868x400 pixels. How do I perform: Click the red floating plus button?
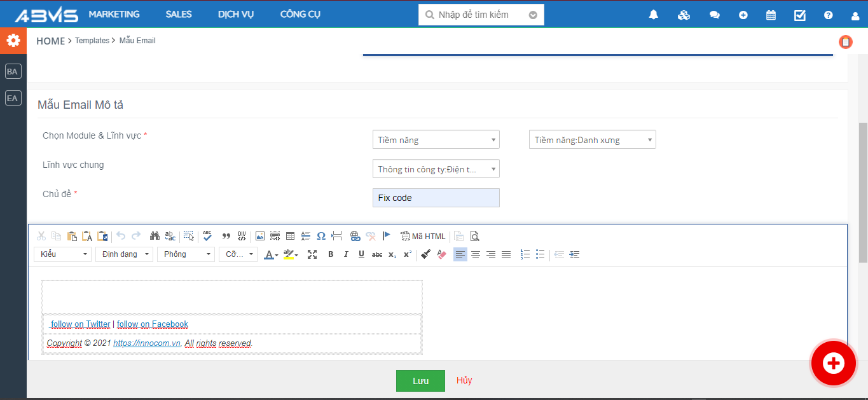832,363
